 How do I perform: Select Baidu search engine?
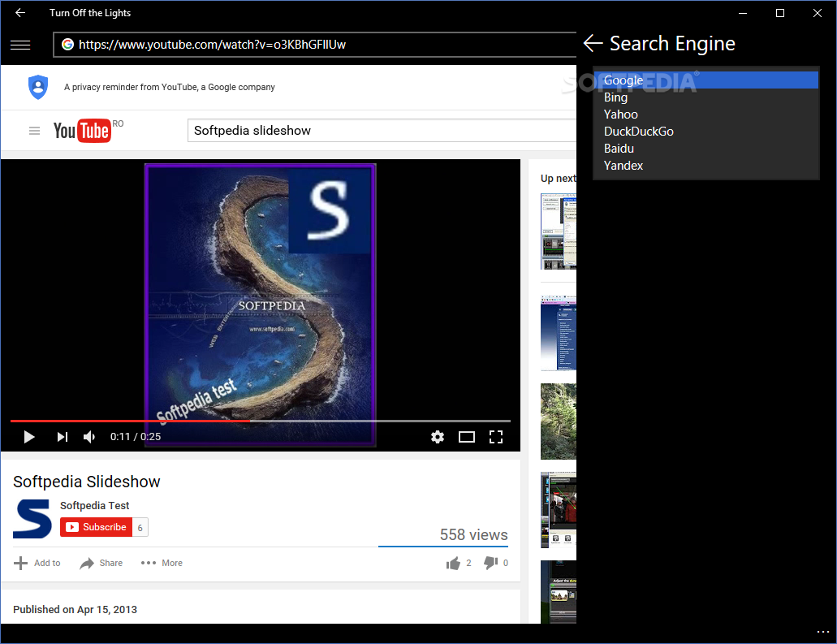click(x=705, y=149)
